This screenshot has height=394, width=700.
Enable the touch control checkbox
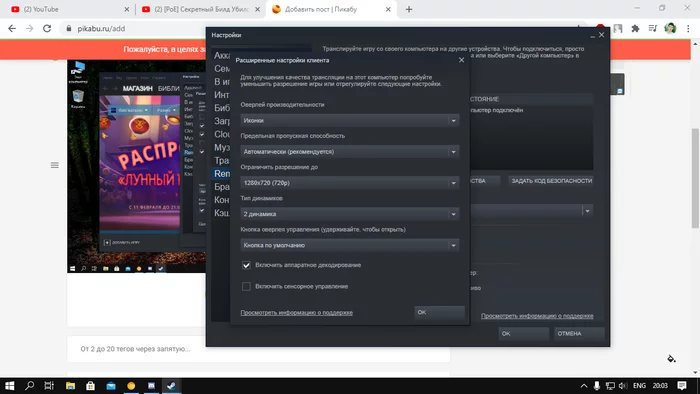coord(246,286)
